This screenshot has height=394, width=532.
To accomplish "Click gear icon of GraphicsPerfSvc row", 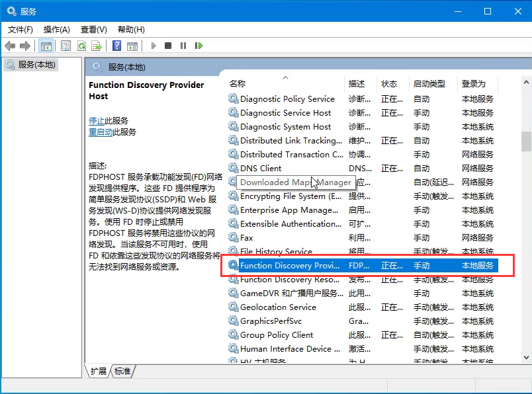I will point(234,321).
